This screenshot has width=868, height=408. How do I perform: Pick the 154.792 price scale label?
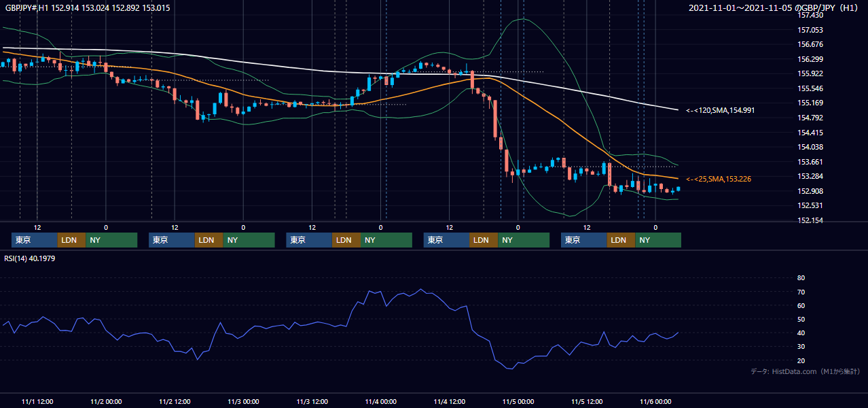click(810, 118)
